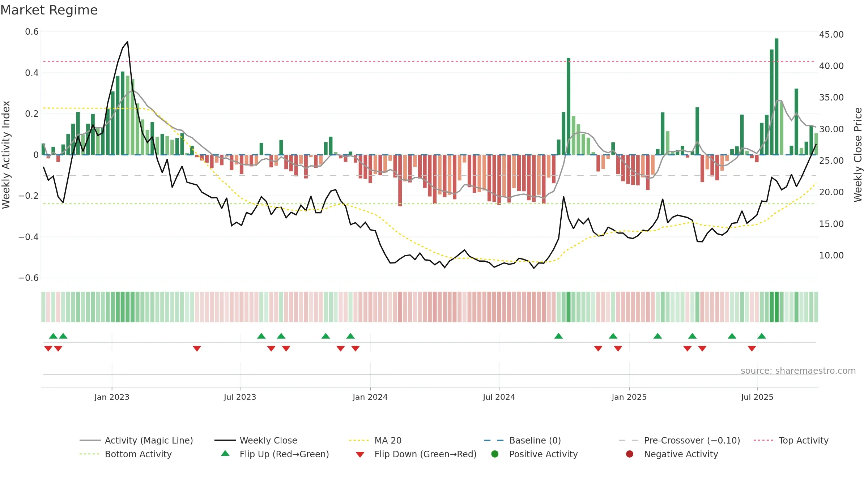Image resolution: width=868 pixels, height=488 pixels.
Task: Click the Jan 2024 axis label
Action: [x=370, y=397]
